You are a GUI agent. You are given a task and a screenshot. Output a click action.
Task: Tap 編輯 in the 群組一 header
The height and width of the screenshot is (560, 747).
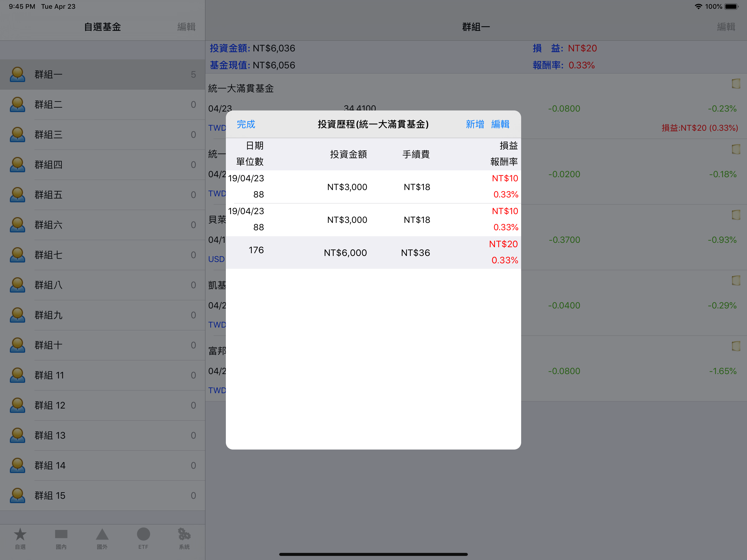[726, 27]
